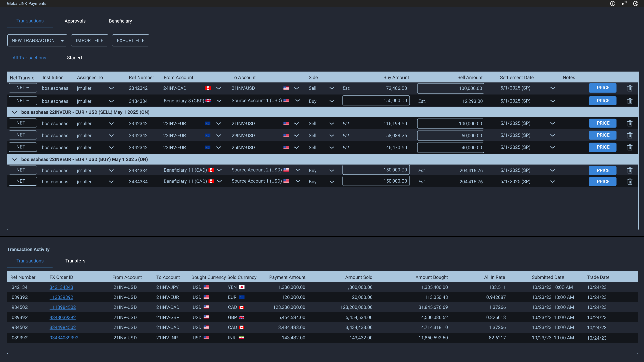
Task: Open Assigned To dropdown for 24INV-CAD row
Action: pos(111,88)
